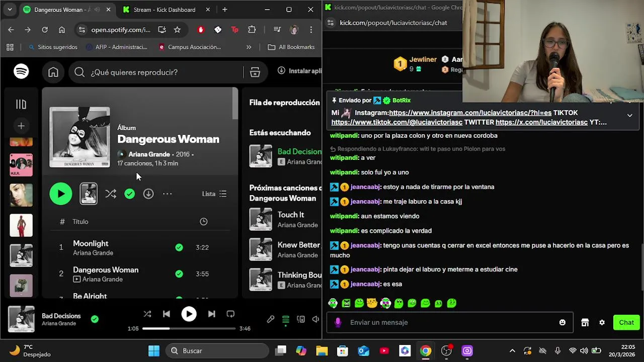Toggle shuffle in the player bar
Image resolution: width=644 pixels, height=362 pixels.
tap(147, 314)
